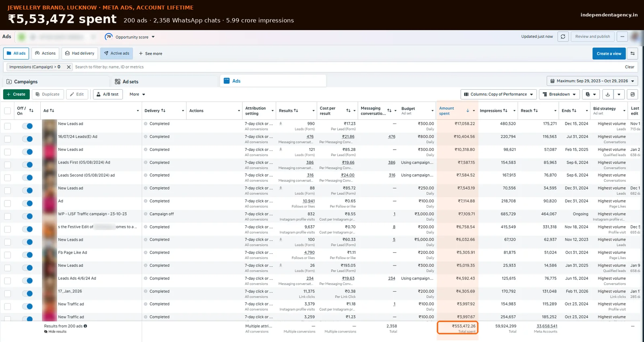Screen dimensions: 644x342
Task: Turn off the Leads First (05/08/2024) Ad toggle
Action: [x=27, y=165]
